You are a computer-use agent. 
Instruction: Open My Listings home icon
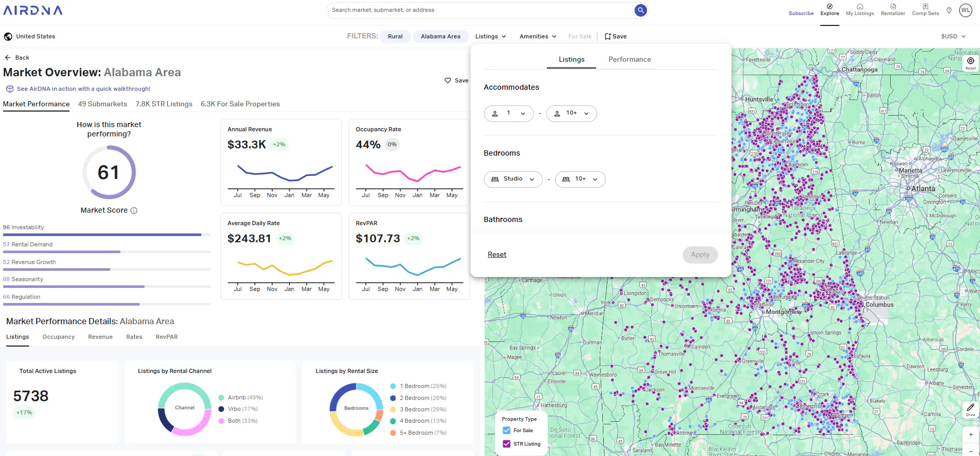tap(860, 6)
